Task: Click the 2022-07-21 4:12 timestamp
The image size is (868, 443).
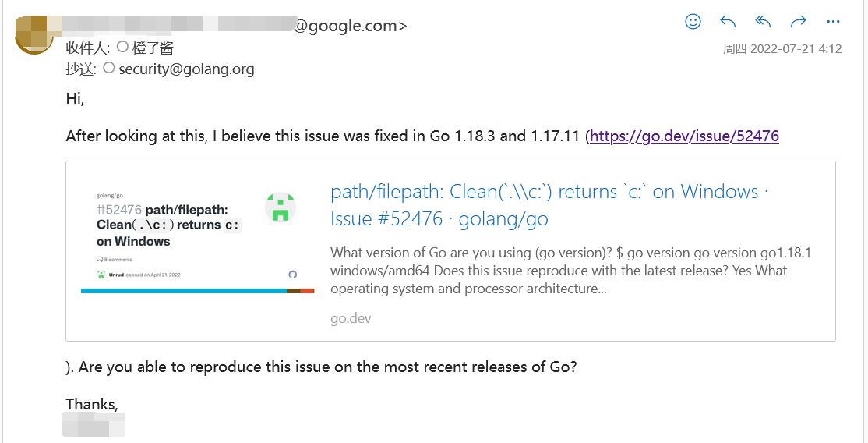Action: [x=782, y=48]
